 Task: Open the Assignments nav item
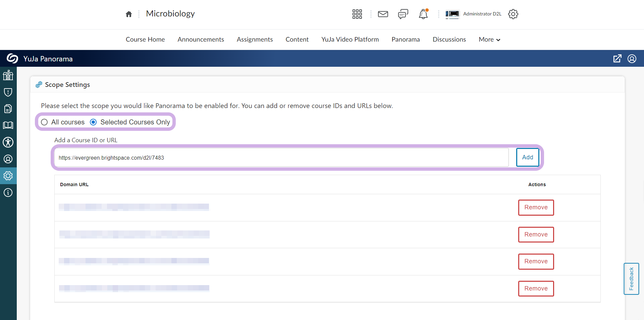coord(255,40)
